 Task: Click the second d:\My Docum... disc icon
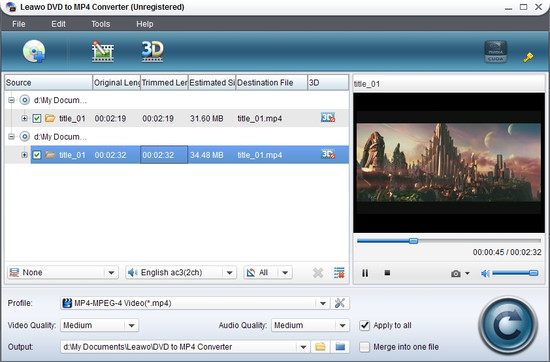24,136
